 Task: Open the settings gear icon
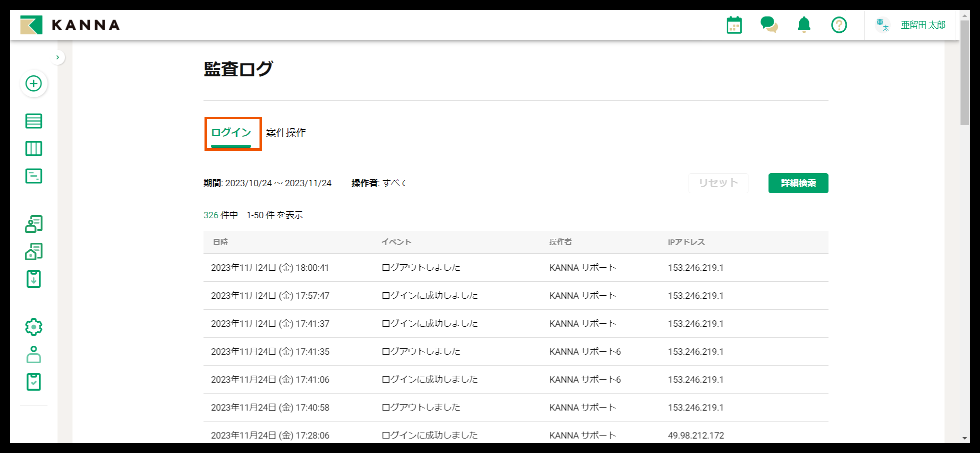pyautogui.click(x=34, y=327)
